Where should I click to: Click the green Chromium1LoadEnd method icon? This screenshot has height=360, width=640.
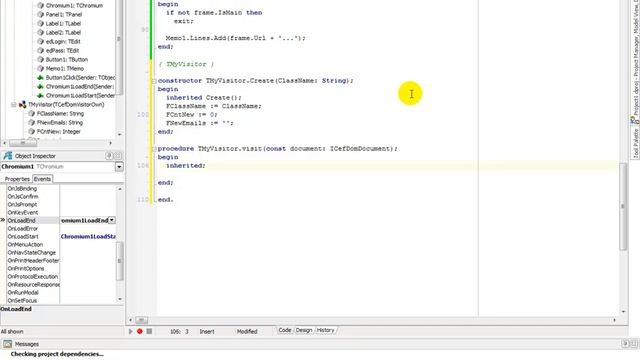point(40,87)
